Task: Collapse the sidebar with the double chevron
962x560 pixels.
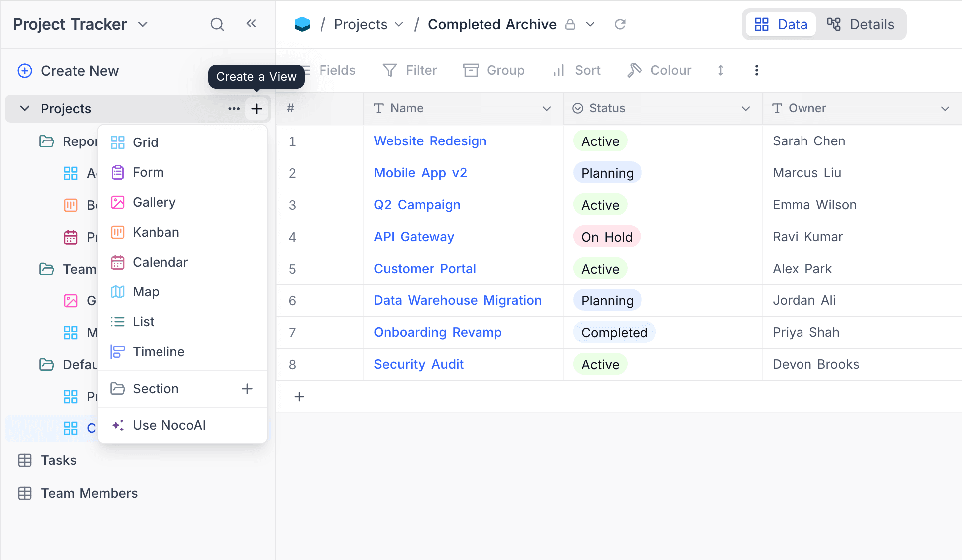Action: tap(251, 24)
